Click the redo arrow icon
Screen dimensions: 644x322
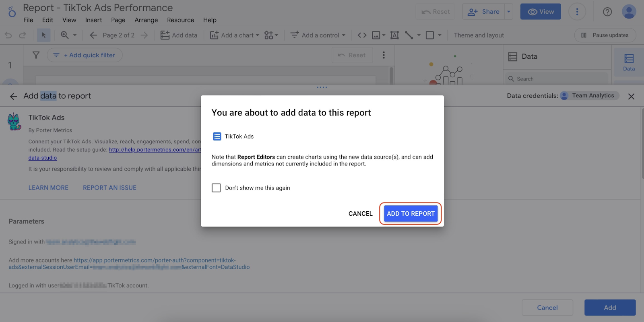pyautogui.click(x=23, y=35)
